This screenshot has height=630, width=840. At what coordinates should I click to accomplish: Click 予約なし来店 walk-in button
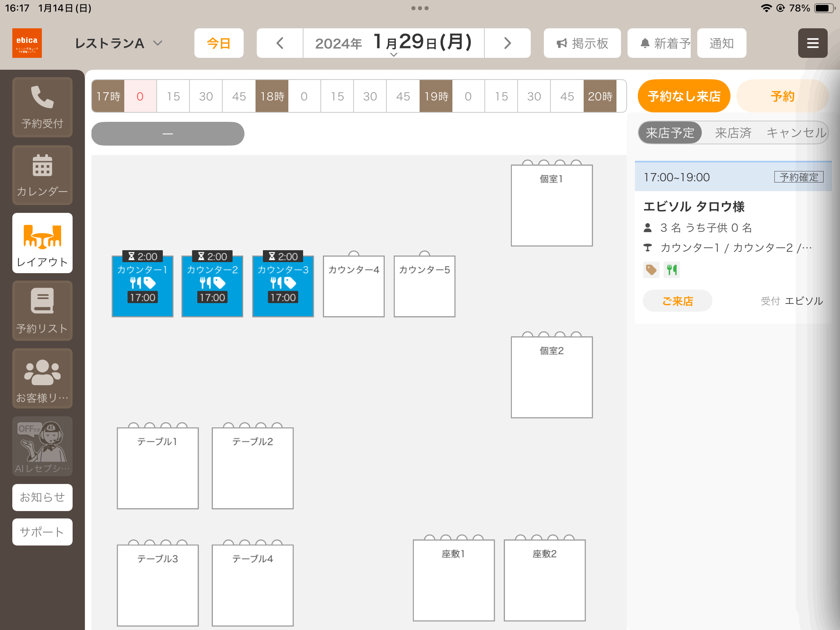(684, 96)
